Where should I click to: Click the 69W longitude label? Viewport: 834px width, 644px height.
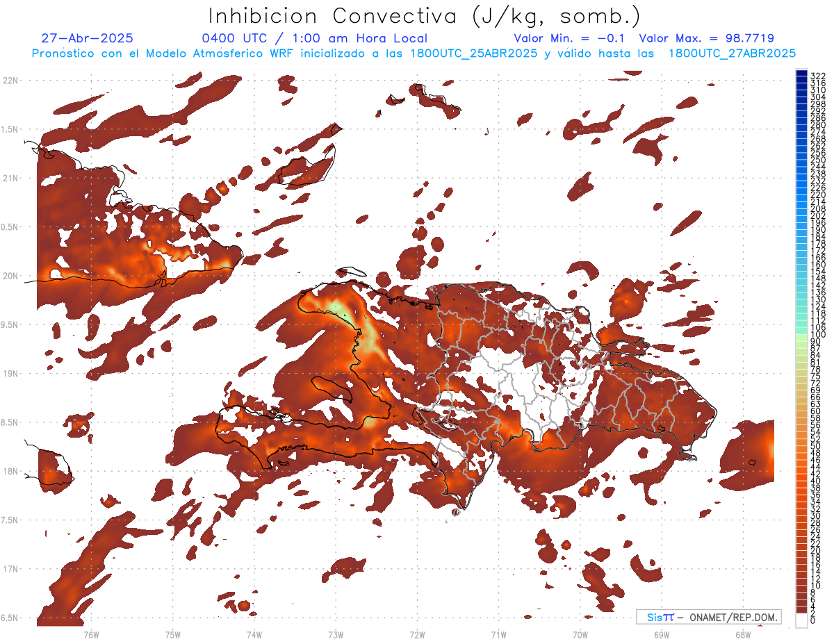[x=662, y=635]
